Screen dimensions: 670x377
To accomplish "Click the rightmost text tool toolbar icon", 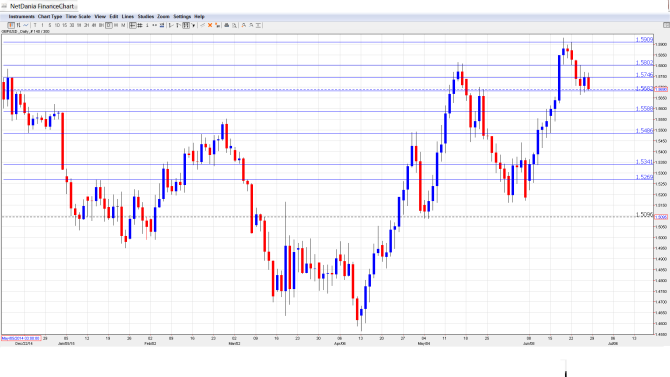I will point(258,26).
